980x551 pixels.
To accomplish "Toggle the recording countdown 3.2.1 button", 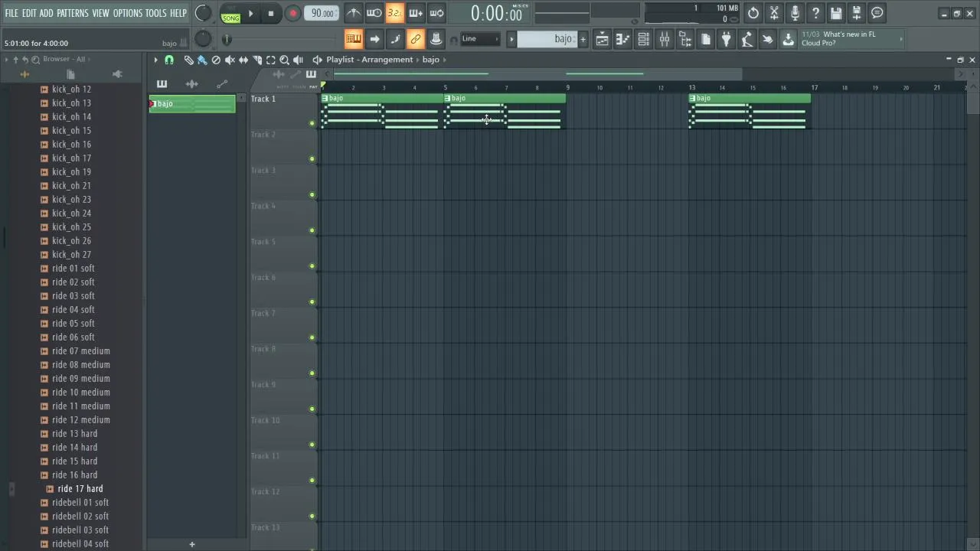I will pyautogui.click(x=395, y=13).
